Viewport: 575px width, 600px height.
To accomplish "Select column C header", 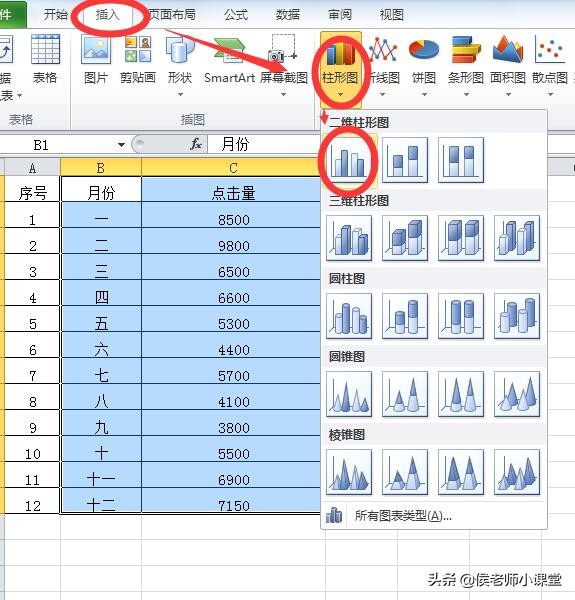I will pyautogui.click(x=231, y=168).
